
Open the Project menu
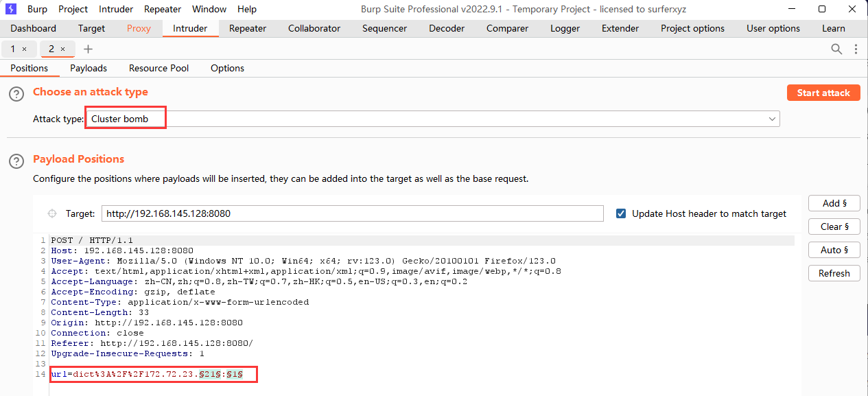pos(73,9)
